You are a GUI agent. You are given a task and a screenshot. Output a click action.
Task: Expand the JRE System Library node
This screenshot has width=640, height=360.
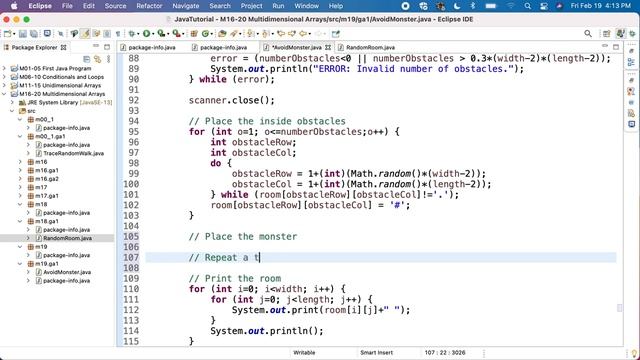tap(12, 102)
